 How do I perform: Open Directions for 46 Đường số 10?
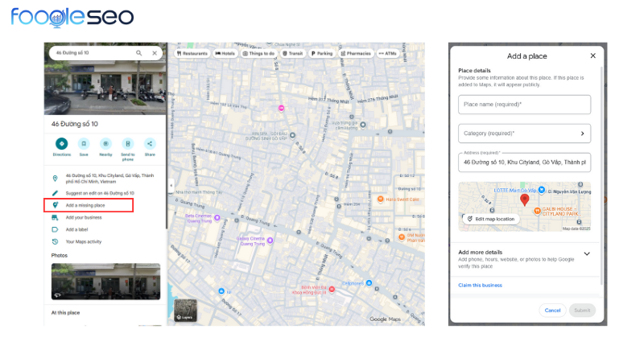point(62,144)
